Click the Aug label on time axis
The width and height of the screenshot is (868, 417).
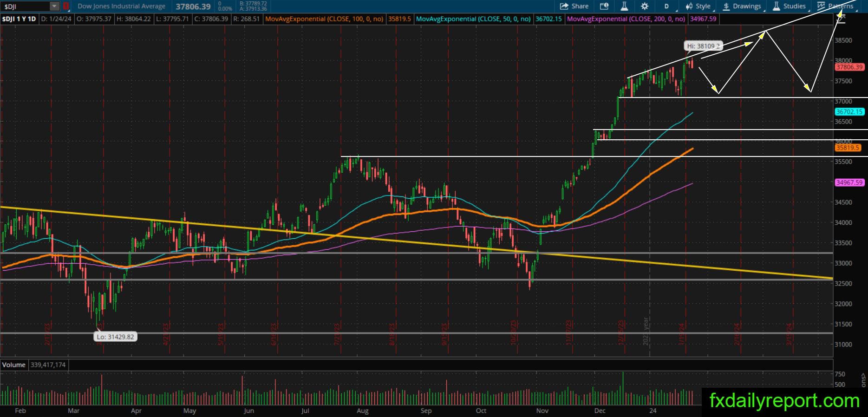point(363,410)
